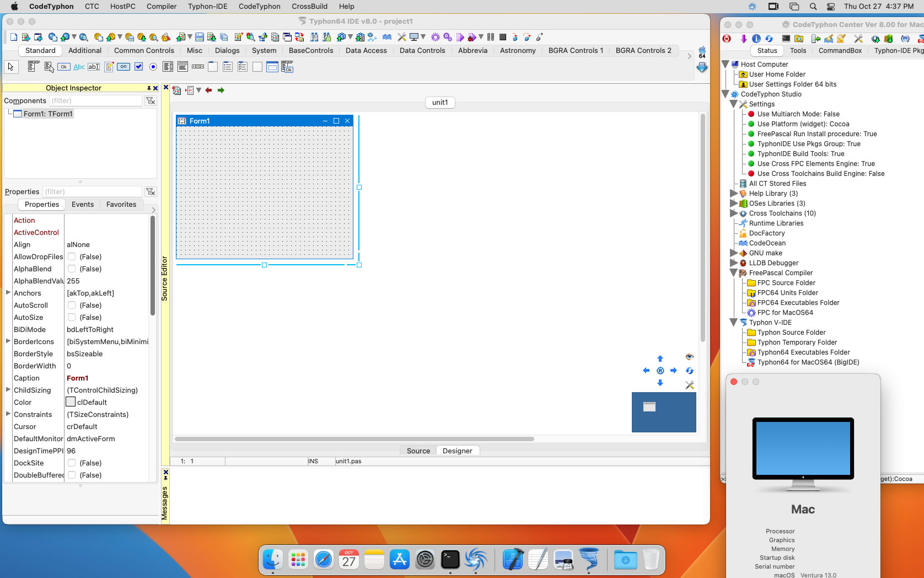Expand the ChildSizing property
Viewport: 924px width, 578px height.
point(8,389)
